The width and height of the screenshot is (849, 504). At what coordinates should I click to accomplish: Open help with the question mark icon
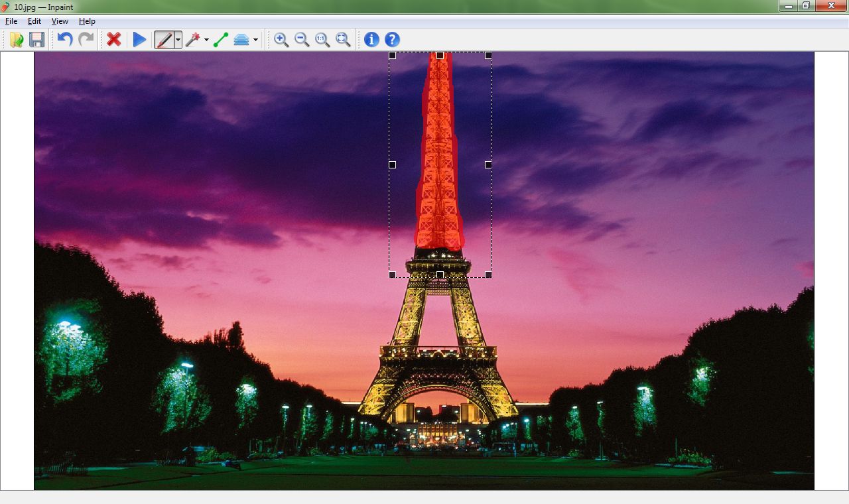[x=392, y=40]
